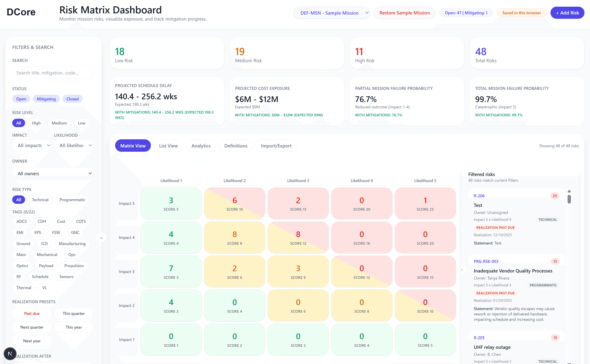Click the Restore Sample Mission button
Viewport: 590px width, 364px height.
[x=404, y=13]
